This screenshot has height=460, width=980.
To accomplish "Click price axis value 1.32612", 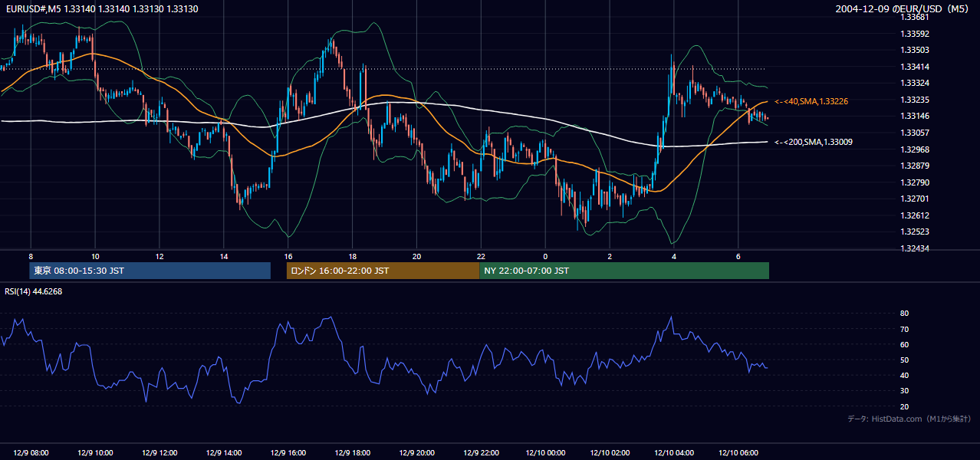I will (x=915, y=215).
